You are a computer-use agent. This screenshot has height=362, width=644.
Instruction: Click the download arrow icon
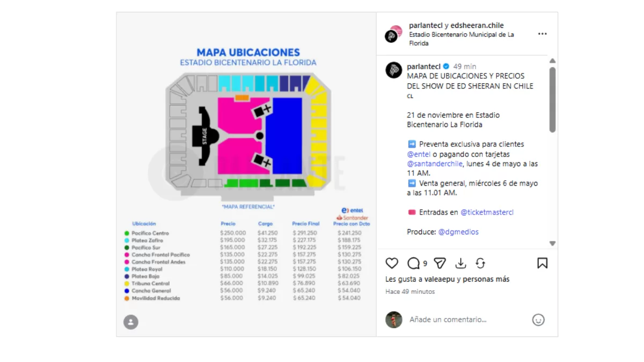point(460,263)
